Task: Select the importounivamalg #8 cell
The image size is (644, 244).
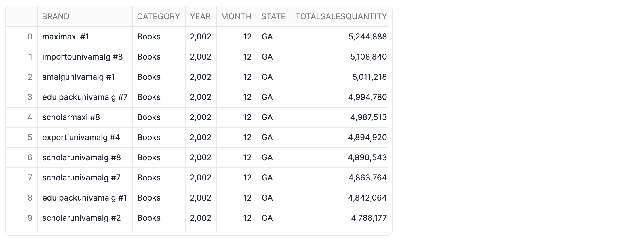Action: click(x=83, y=57)
